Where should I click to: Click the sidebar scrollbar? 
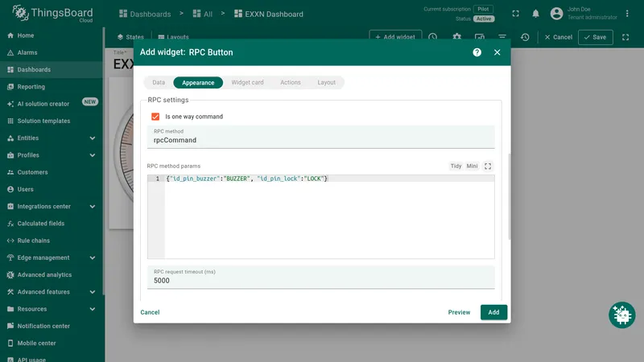click(104, 161)
